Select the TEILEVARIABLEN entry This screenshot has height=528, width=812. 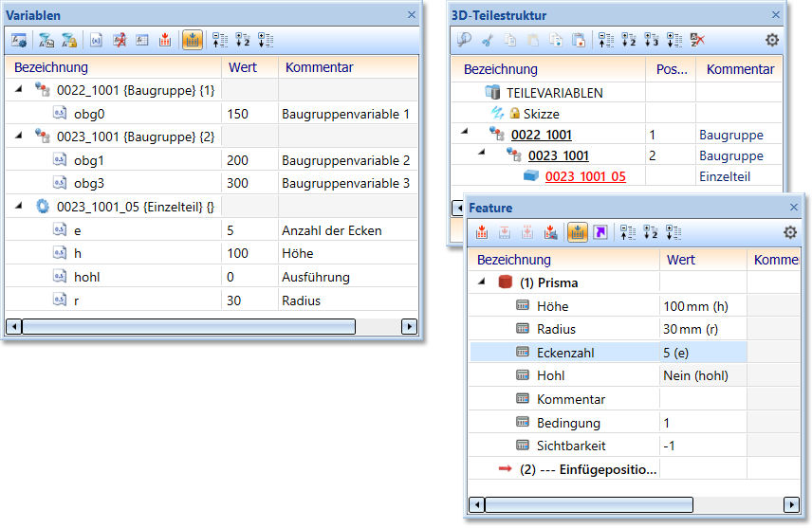click(x=554, y=93)
